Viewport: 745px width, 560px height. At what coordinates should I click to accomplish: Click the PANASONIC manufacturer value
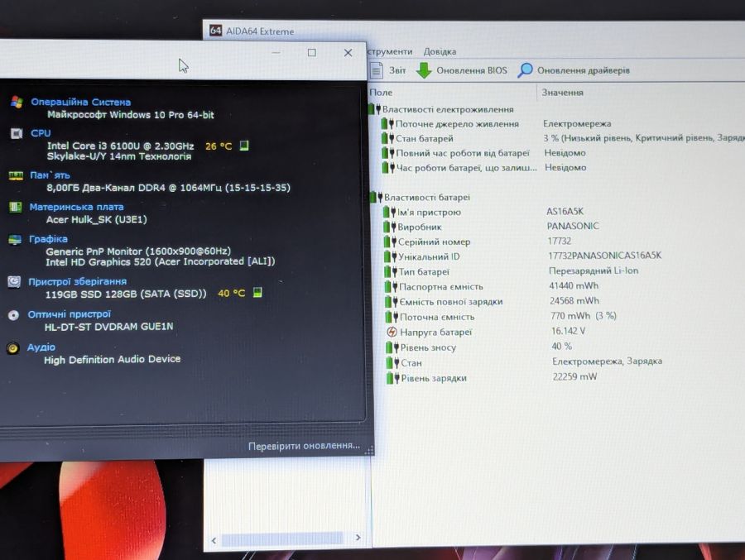[573, 226]
